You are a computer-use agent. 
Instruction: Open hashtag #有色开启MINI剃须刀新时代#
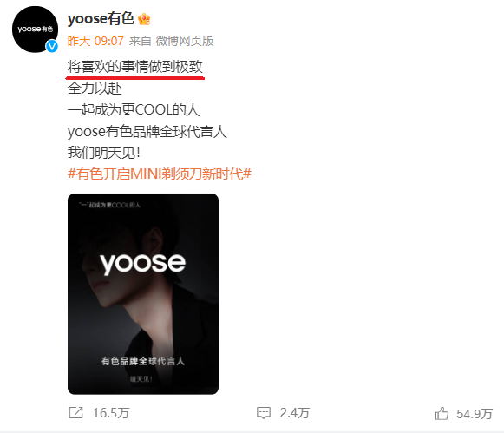[160, 174]
